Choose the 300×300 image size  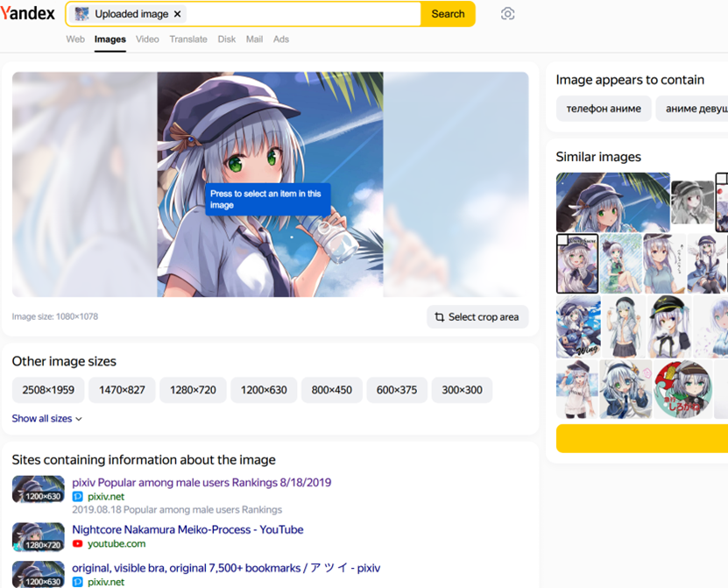click(x=462, y=390)
